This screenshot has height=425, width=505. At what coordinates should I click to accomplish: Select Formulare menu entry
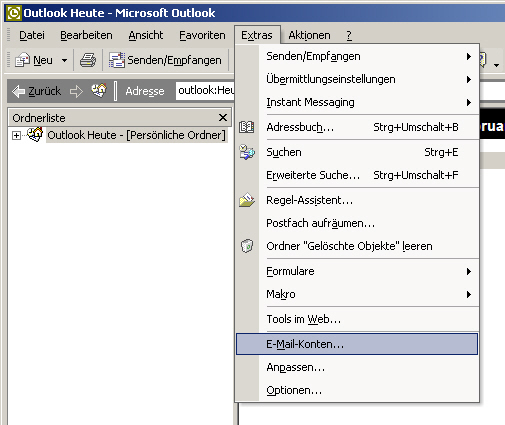pos(357,271)
